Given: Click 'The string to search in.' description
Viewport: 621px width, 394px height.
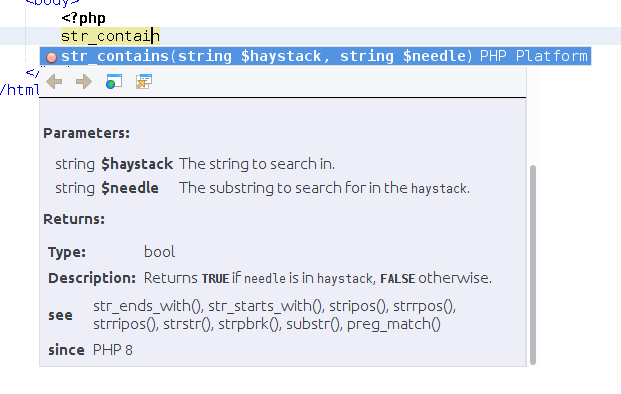Looking at the screenshot, I should point(257,164).
